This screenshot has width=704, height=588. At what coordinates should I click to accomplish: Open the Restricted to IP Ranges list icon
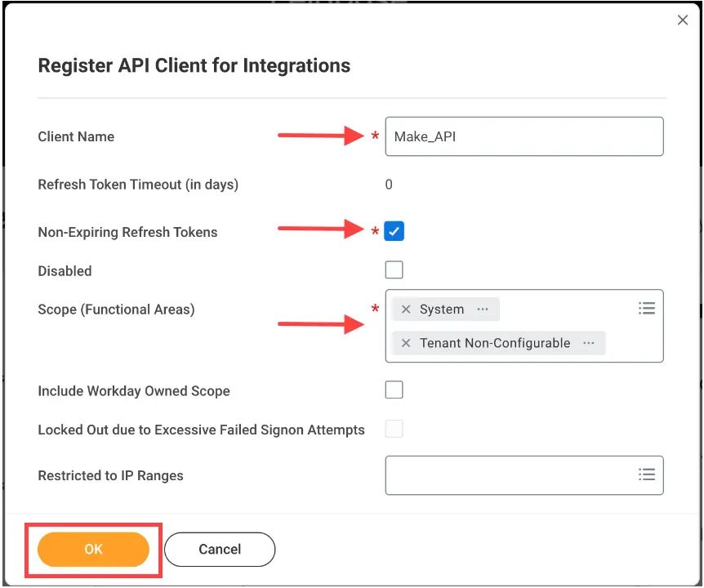pos(647,474)
